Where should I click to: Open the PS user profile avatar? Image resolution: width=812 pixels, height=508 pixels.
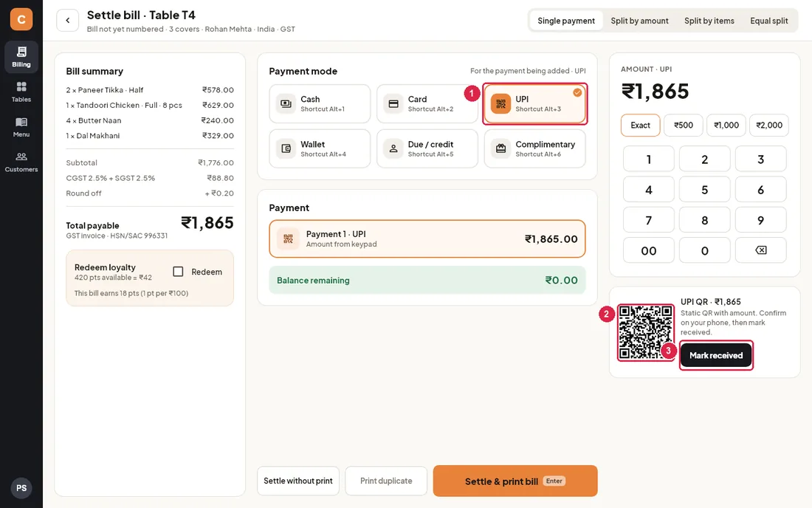point(21,488)
